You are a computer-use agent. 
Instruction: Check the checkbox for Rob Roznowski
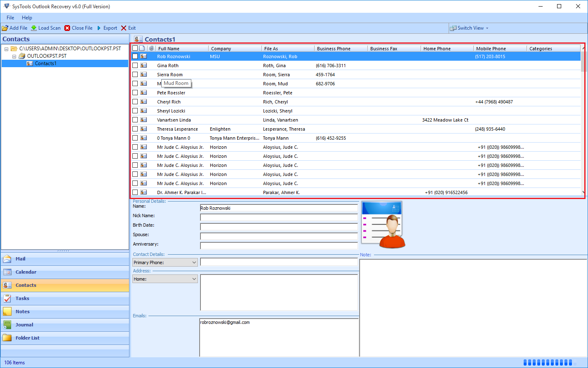pyautogui.click(x=135, y=56)
